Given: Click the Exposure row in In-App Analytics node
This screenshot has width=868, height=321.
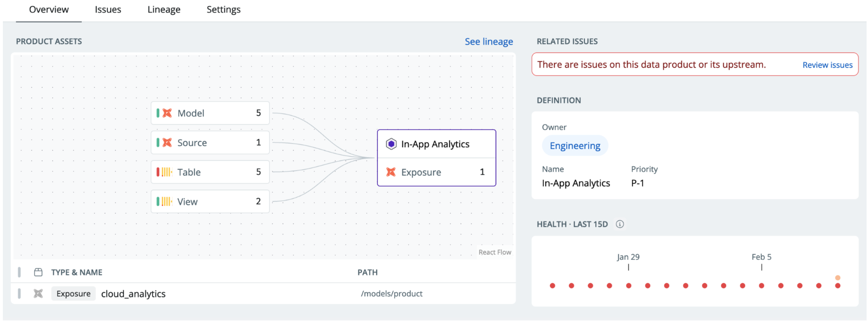Looking at the screenshot, I should point(436,172).
